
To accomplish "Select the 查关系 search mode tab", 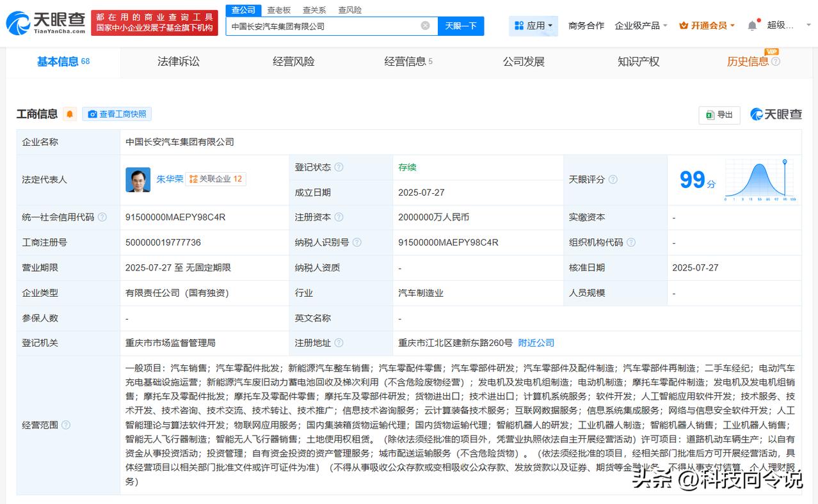I will click(x=314, y=10).
